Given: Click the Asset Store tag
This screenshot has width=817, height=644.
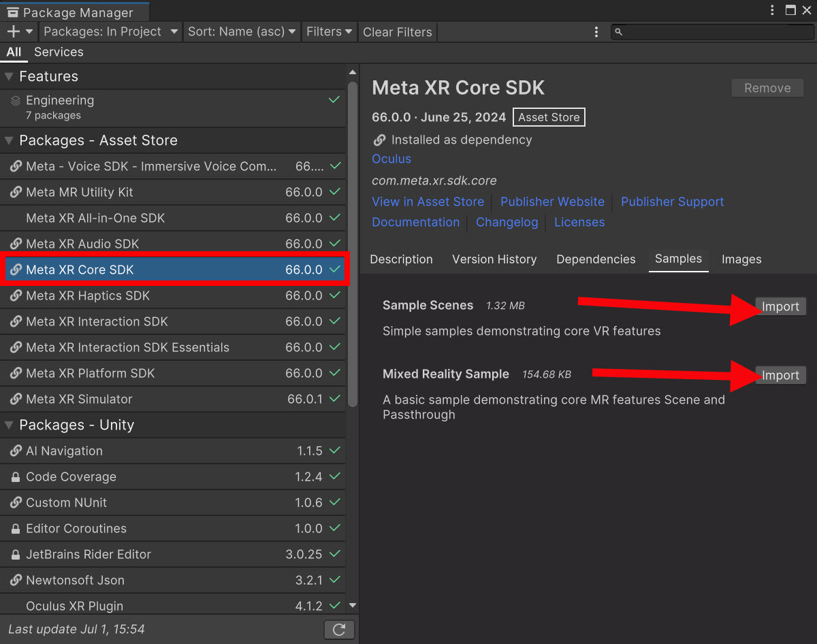Looking at the screenshot, I should 549,117.
